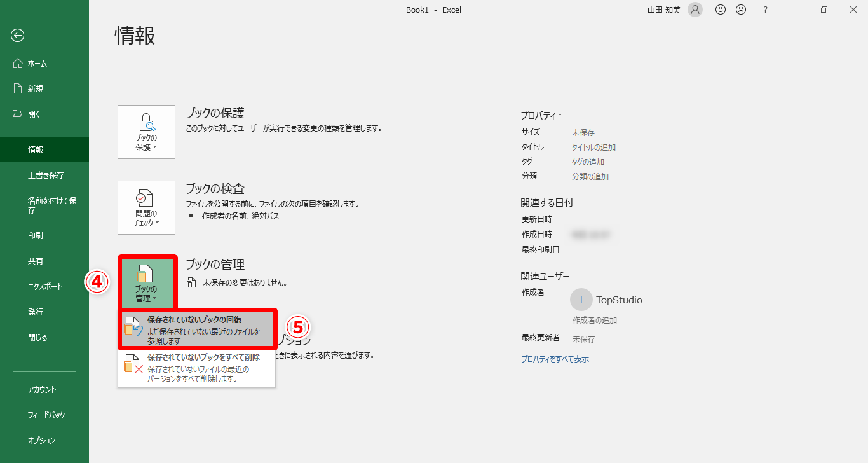
Task: Minimize the Excel window
Action: click(x=795, y=10)
